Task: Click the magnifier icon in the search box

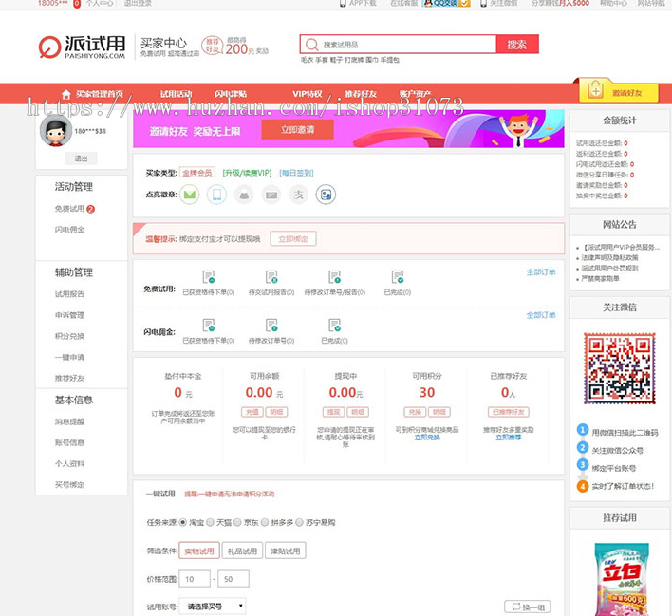Action: (x=312, y=45)
